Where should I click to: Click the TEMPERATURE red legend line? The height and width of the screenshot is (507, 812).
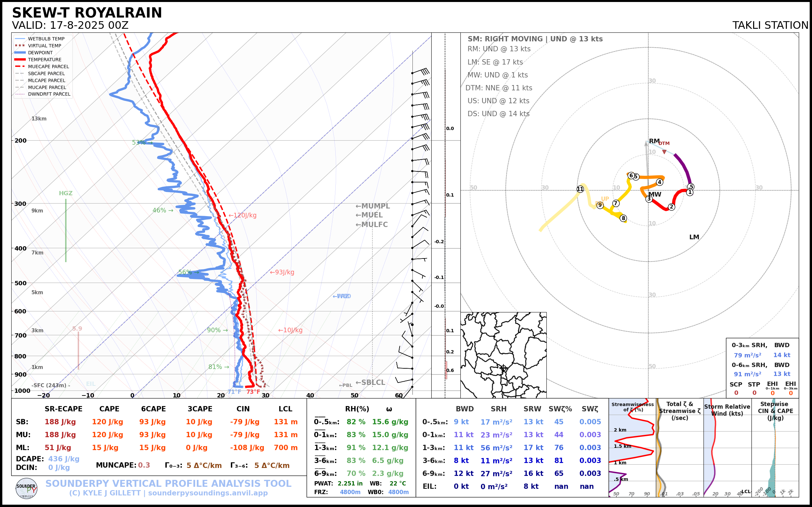tap(20, 60)
